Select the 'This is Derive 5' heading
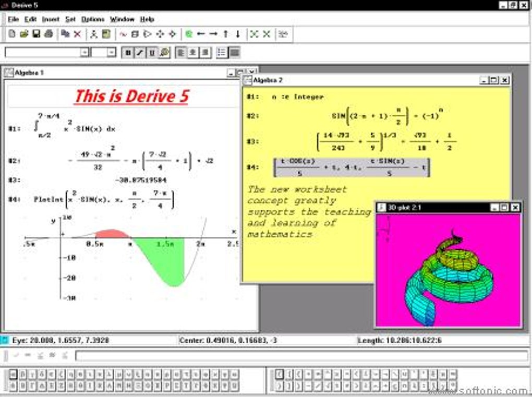The image size is (532, 397). pyautogui.click(x=131, y=97)
